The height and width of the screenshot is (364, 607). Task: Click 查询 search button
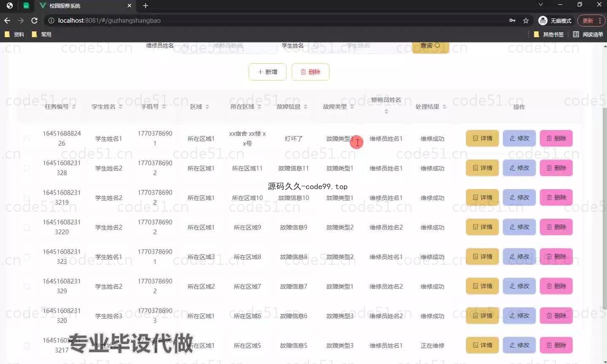tap(430, 45)
